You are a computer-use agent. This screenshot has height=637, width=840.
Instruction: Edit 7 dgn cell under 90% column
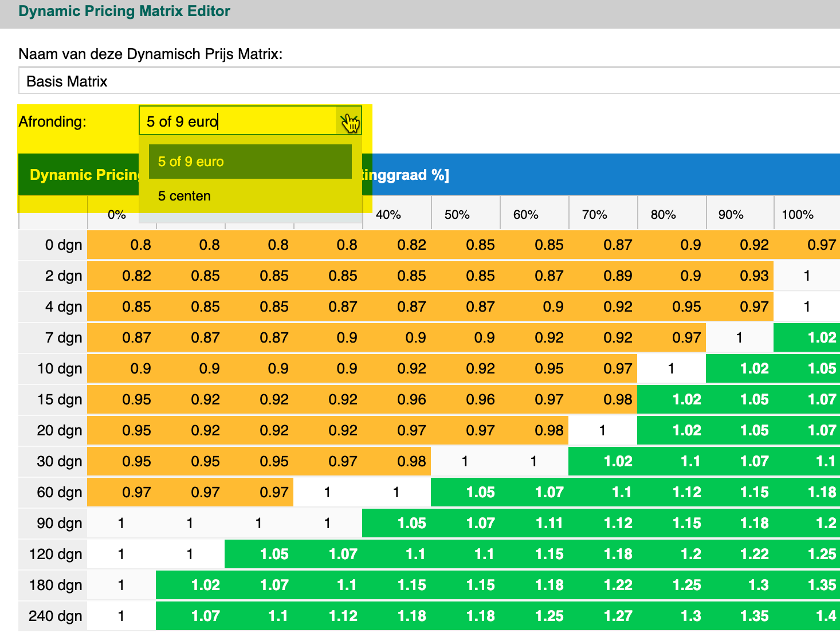tap(740, 337)
